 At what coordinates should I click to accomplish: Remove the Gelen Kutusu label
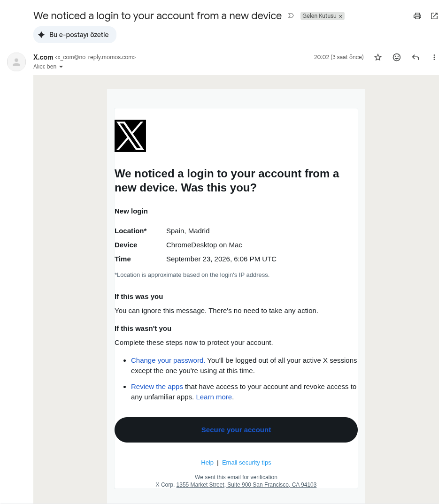(x=340, y=16)
